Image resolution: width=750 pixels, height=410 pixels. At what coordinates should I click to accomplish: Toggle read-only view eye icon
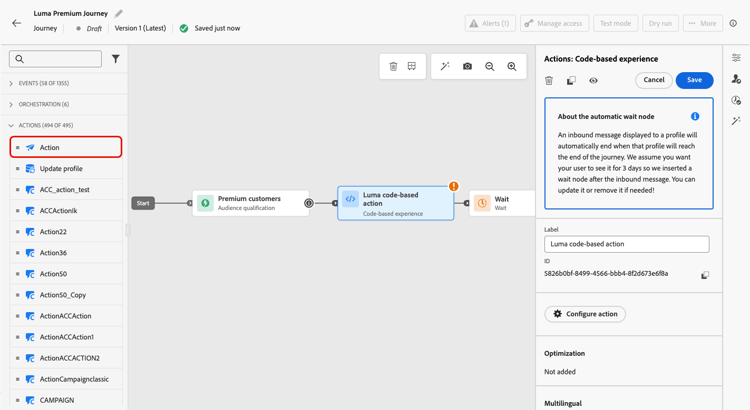point(593,80)
